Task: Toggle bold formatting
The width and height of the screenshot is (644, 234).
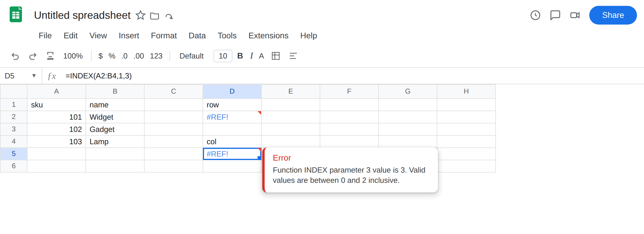Action: (x=240, y=56)
